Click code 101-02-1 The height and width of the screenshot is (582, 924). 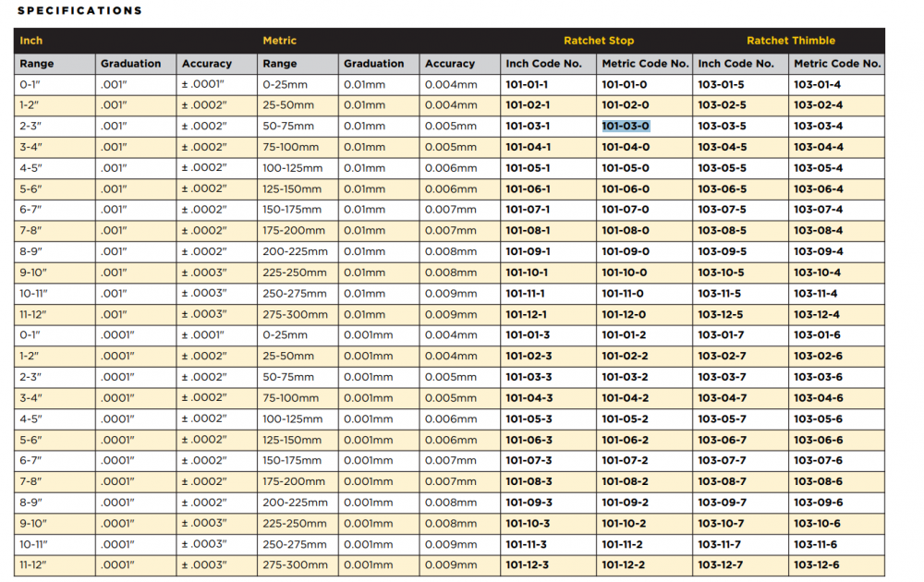pos(528,105)
